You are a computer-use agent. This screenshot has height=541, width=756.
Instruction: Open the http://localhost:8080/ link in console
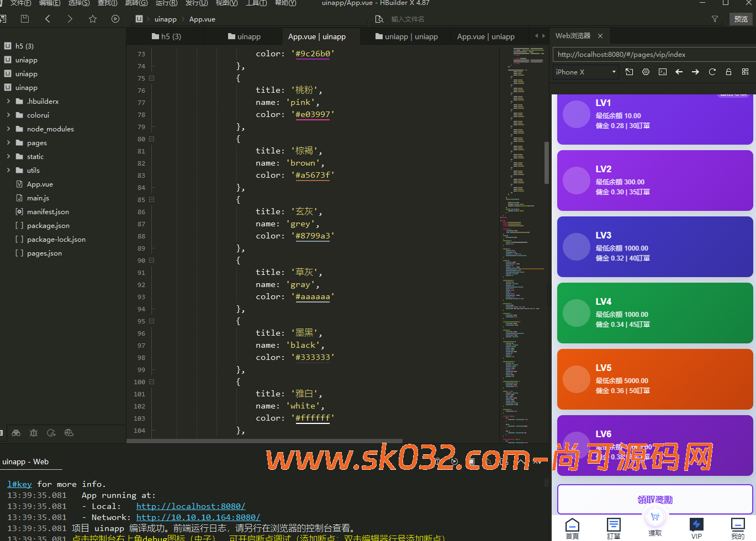191,506
